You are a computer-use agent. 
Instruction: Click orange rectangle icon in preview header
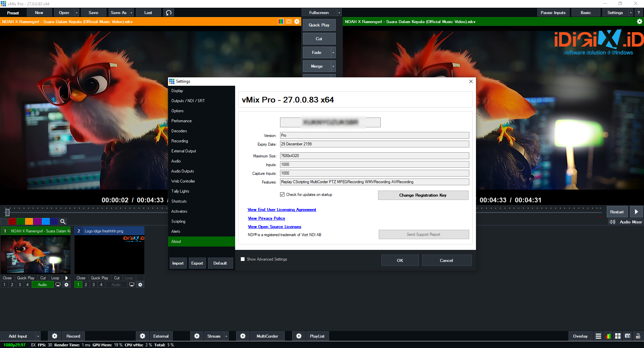pos(289,21)
